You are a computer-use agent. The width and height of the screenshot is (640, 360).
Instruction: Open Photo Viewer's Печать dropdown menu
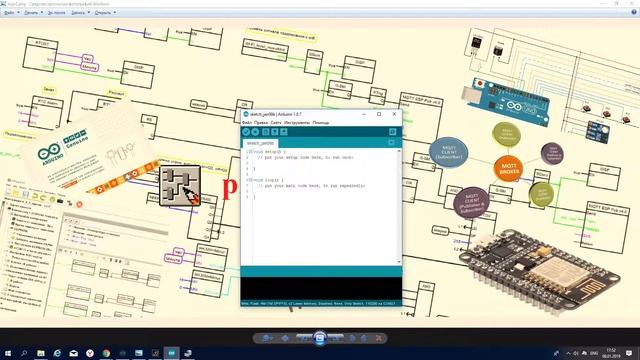[33, 13]
